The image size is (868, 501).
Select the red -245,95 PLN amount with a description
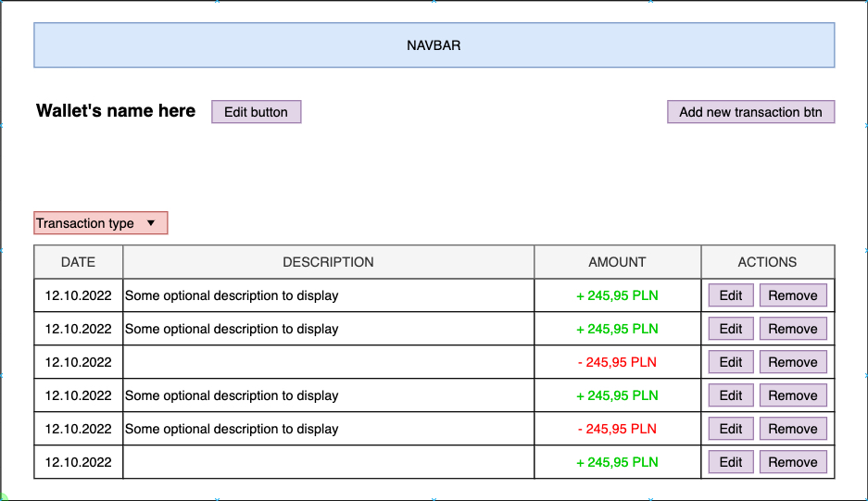coord(617,429)
